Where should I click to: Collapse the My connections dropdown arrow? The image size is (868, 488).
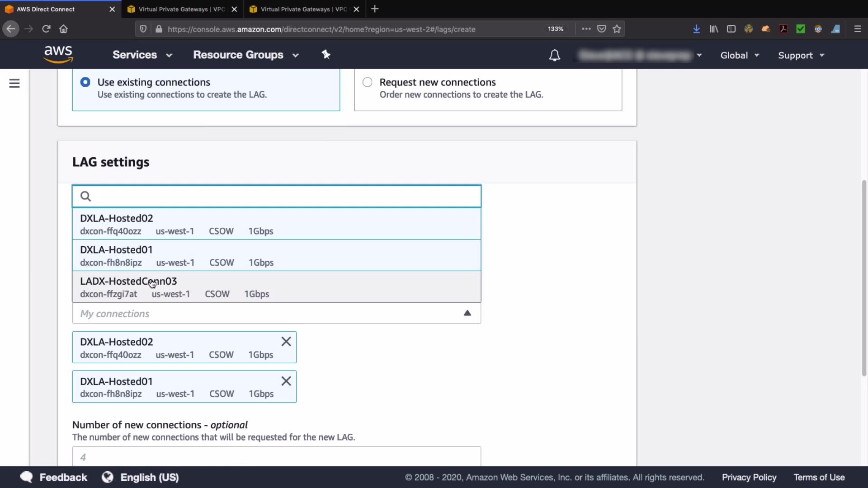coord(467,313)
